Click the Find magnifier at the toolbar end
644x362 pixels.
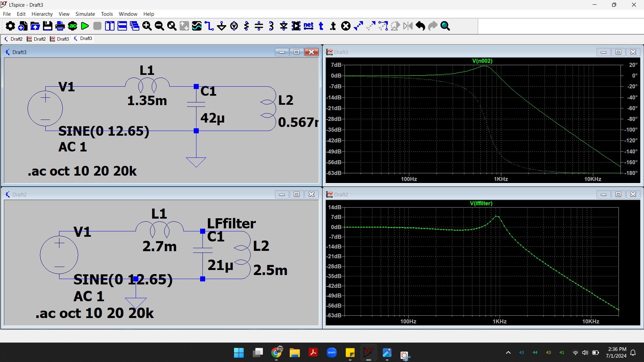[x=445, y=26]
